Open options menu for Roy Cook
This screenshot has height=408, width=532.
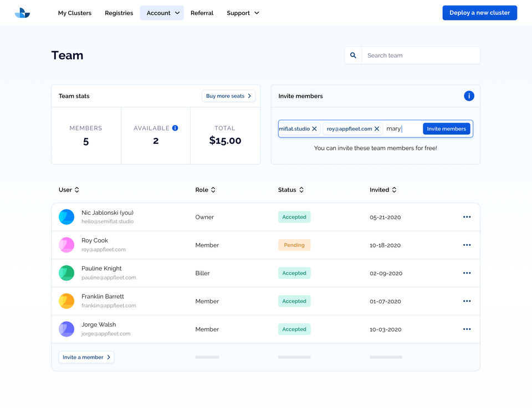click(467, 245)
